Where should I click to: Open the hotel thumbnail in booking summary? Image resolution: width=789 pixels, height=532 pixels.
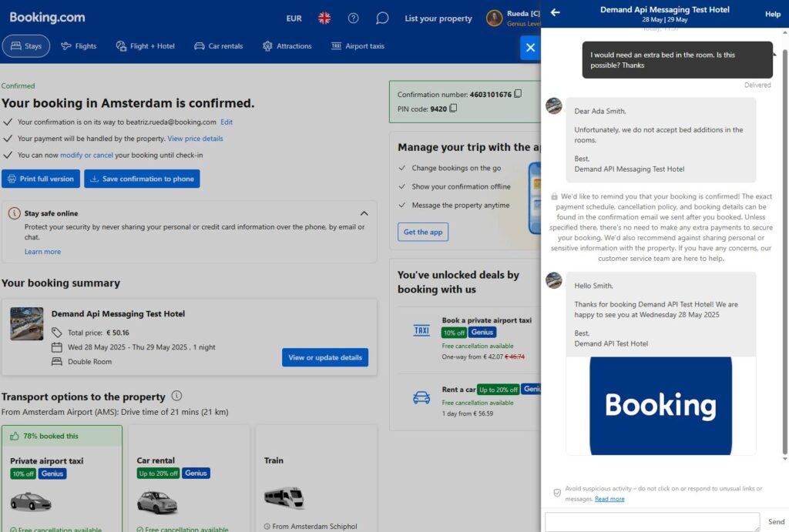[x=27, y=324]
